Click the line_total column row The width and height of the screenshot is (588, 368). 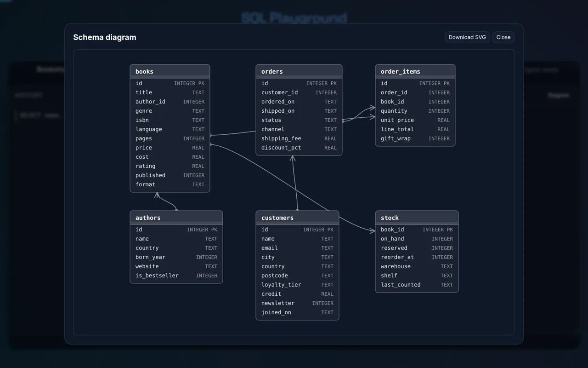[415, 129]
